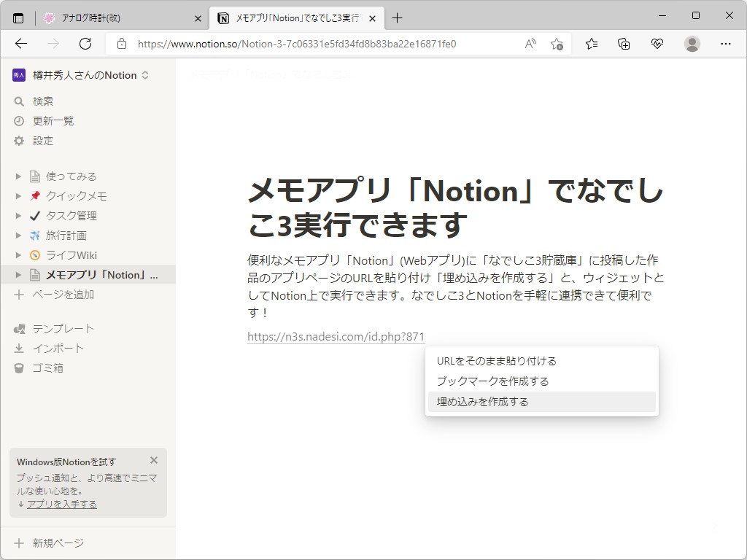The height and width of the screenshot is (560, 747).
Task: Reload the page with the refresh icon
Action: [85, 44]
